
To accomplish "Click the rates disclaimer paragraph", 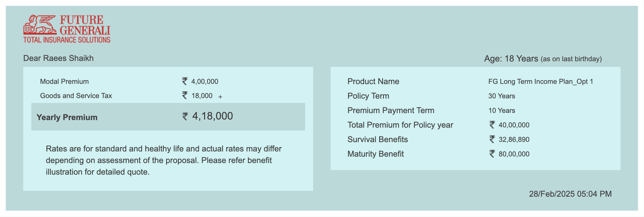I will [164, 160].
